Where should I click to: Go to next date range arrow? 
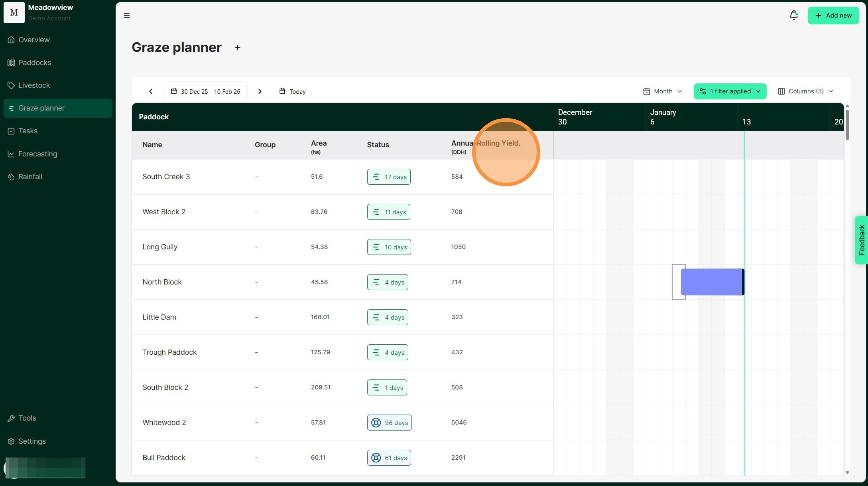(x=260, y=91)
